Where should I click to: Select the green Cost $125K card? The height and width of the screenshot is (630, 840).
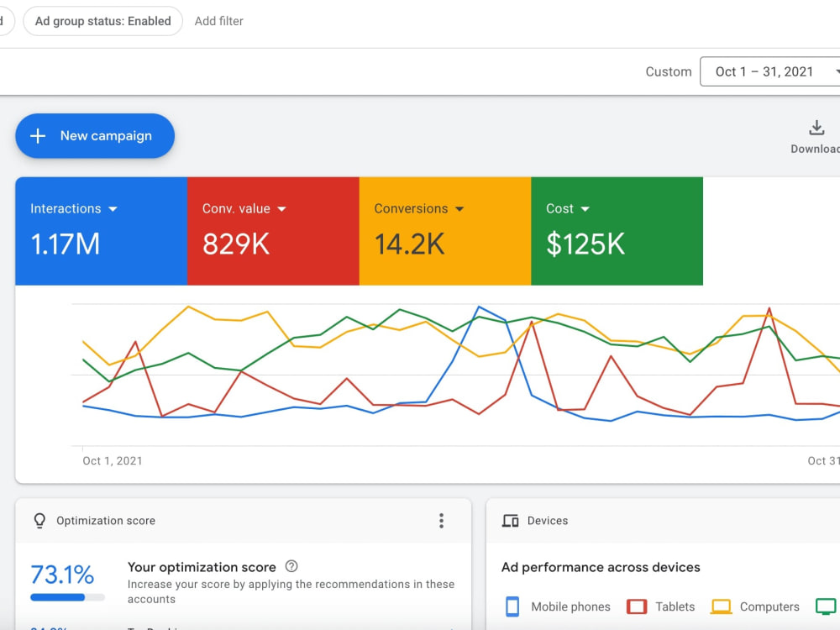[617, 231]
